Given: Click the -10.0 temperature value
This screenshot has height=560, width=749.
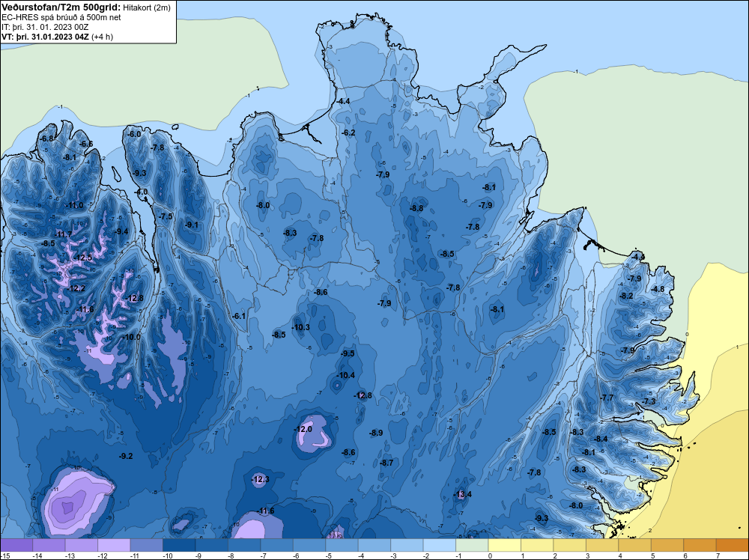Looking at the screenshot, I should pos(132,337).
